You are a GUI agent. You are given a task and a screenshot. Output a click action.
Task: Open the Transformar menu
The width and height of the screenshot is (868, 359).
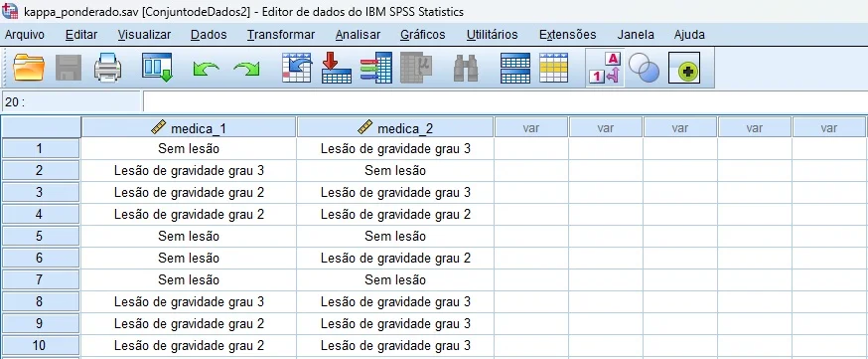[281, 35]
